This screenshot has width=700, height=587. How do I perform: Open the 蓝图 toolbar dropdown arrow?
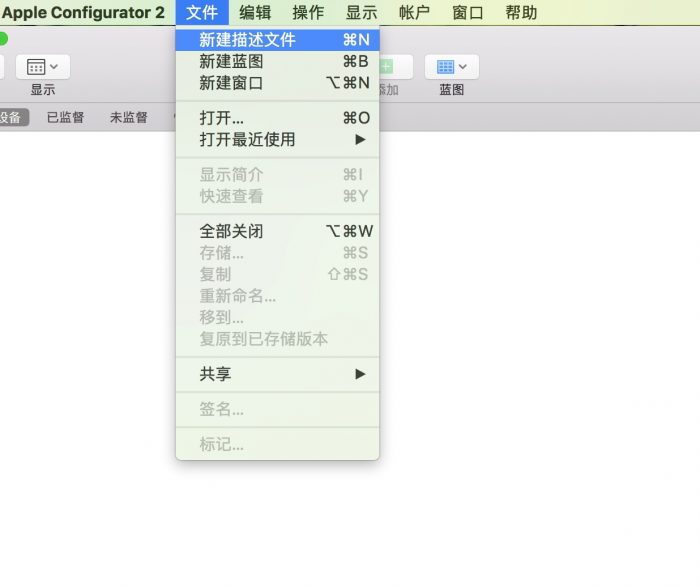tap(466, 67)
